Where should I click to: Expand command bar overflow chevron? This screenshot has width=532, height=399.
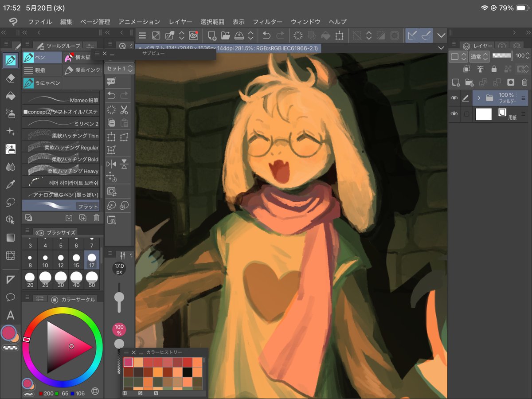pyautogui.click(x=441, y=35)
